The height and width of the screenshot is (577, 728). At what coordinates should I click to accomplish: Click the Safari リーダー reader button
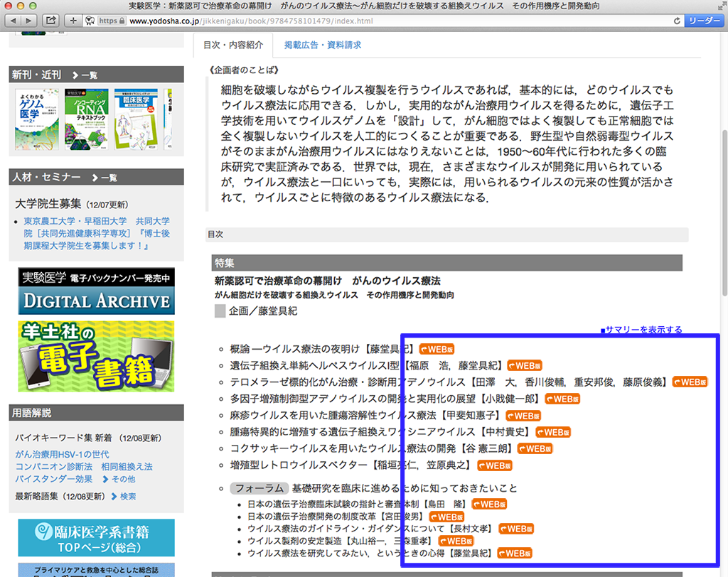coord(704,21)
